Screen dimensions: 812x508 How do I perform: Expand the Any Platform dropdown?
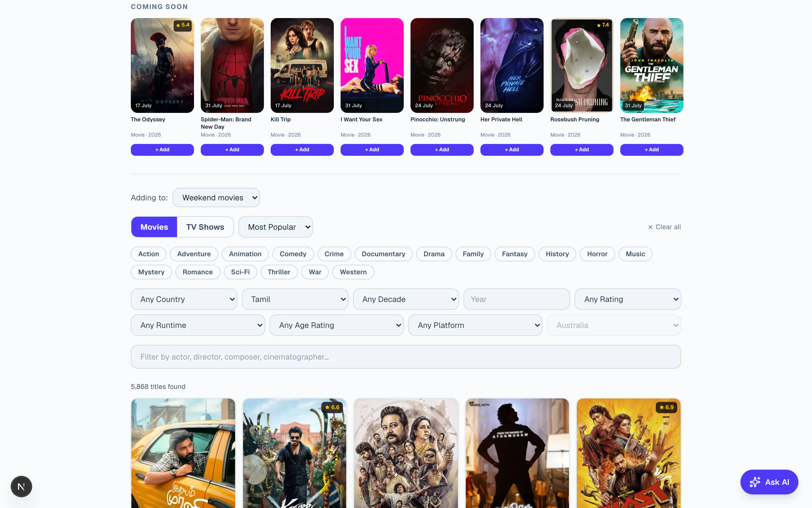pyautogui.click(x=475, y=325)
